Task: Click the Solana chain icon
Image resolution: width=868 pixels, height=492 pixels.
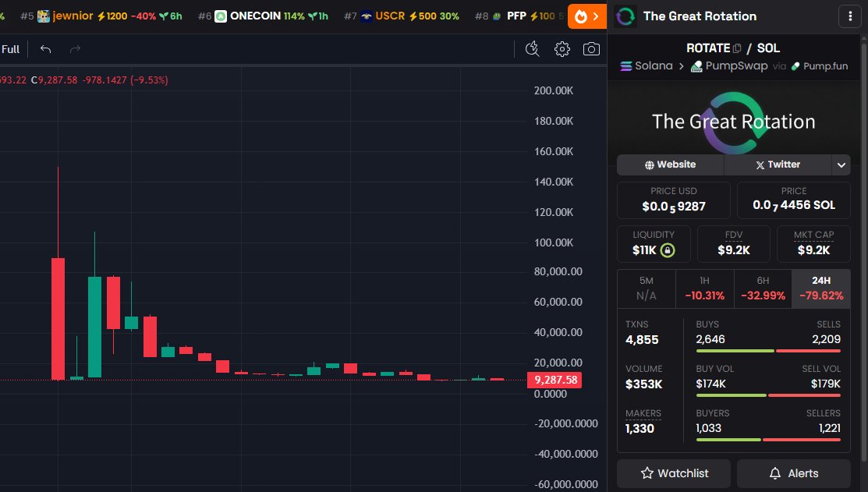Action: coord(626,65)
